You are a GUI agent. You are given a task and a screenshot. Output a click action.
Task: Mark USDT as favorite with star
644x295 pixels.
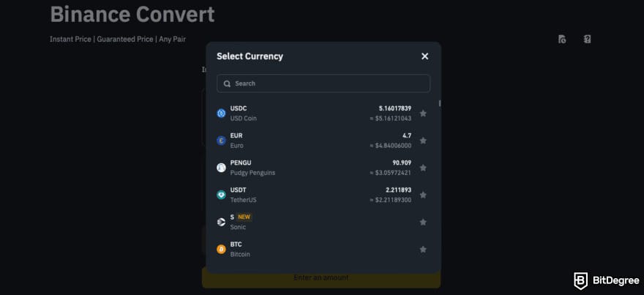click(423, 195)
